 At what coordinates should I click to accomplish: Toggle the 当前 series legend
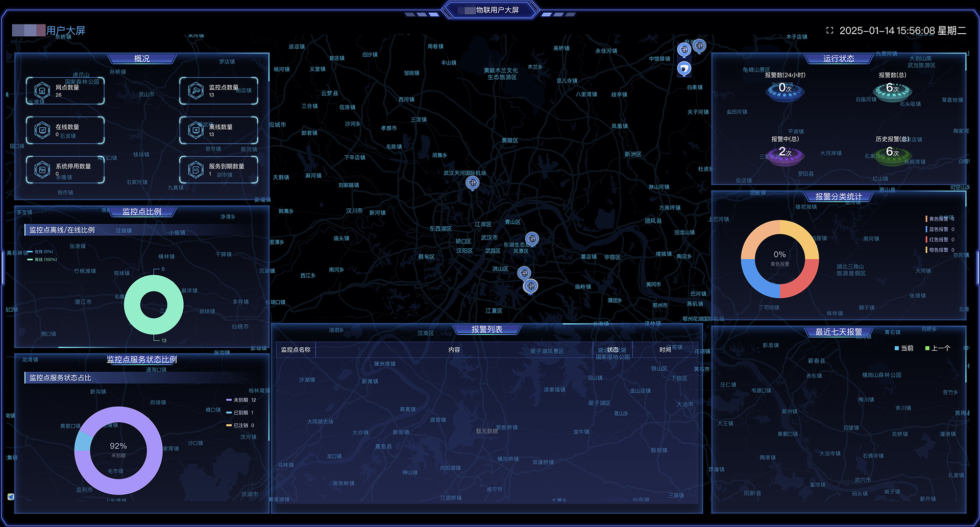point(903,348)
